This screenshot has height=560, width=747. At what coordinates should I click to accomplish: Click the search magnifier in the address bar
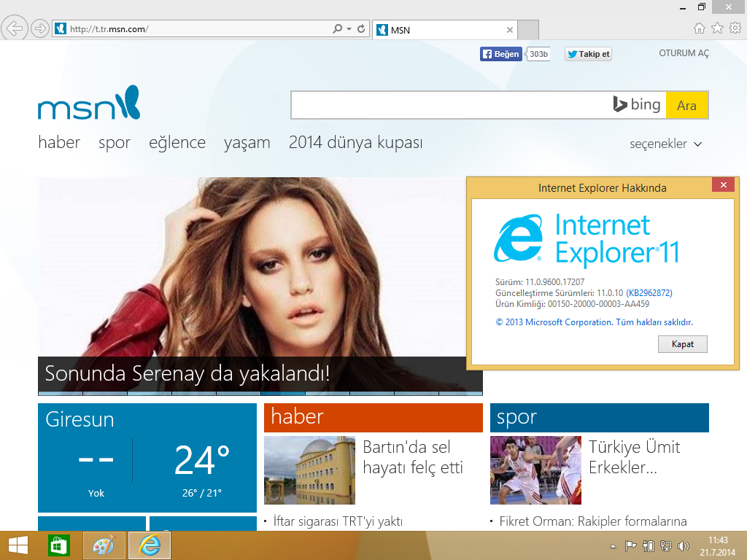pyautogui.click(x=337, y=29)
